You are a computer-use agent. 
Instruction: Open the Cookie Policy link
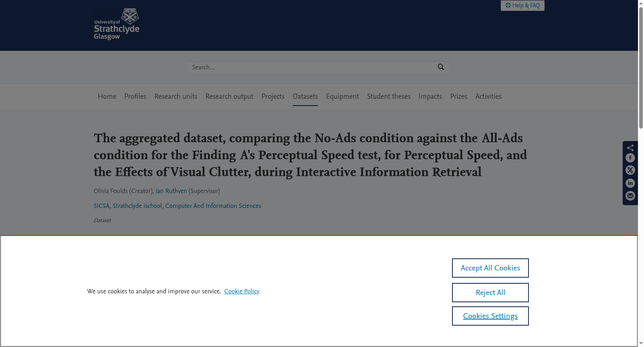pyautogui.click(x=242, y=291)
